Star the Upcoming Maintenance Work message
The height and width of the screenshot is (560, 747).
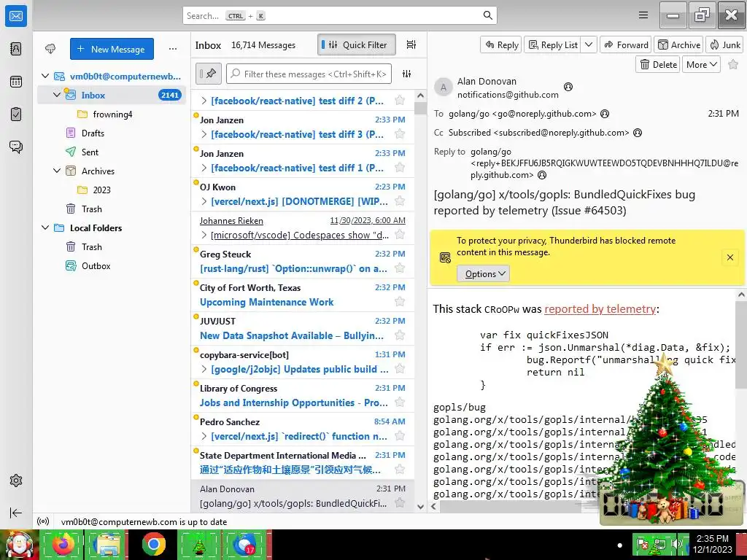point(400,302)
